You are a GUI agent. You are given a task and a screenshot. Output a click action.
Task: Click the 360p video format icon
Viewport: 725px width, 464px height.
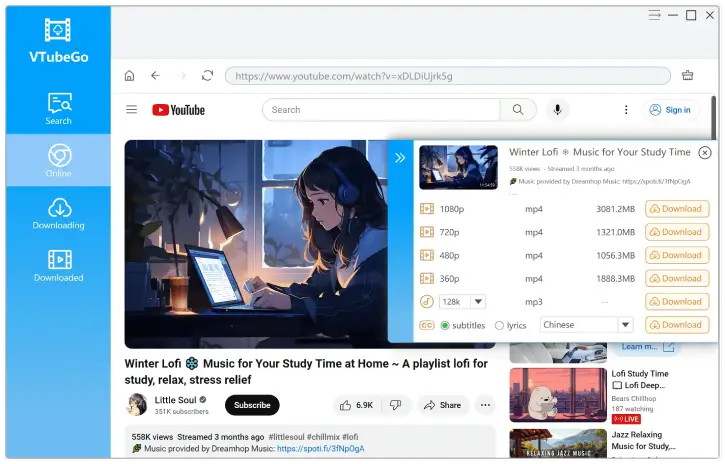(x=427, y=279)
